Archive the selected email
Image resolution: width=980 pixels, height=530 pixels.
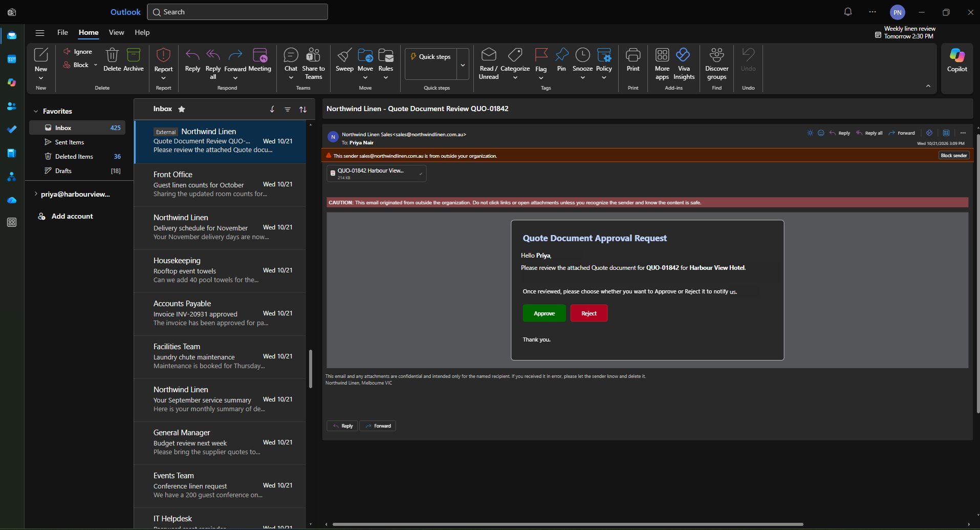pos(134,60)
